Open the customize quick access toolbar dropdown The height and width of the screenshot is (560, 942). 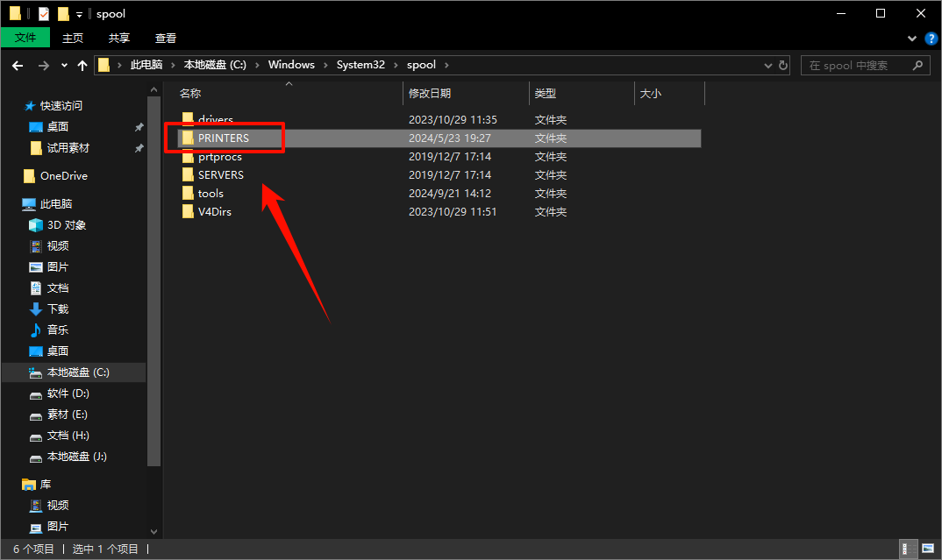(79, 14)
